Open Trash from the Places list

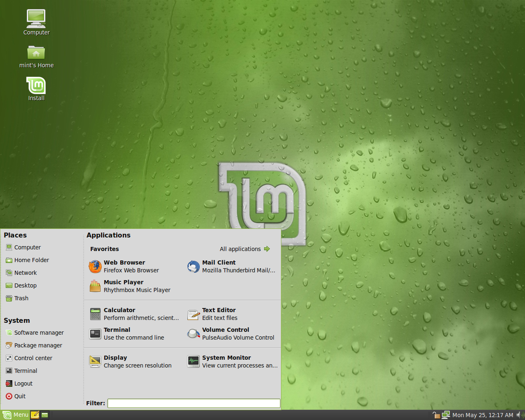pos(17,298)
